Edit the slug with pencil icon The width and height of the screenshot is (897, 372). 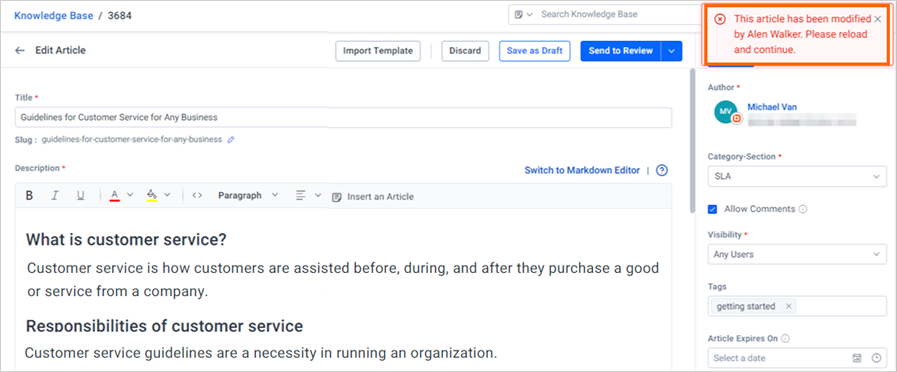click(231, 139)
